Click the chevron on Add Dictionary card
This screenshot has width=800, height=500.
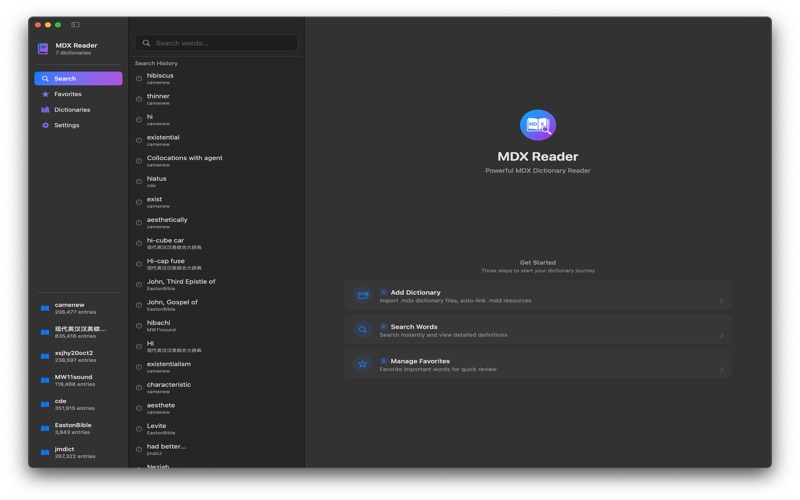click(x=721, y=301)
